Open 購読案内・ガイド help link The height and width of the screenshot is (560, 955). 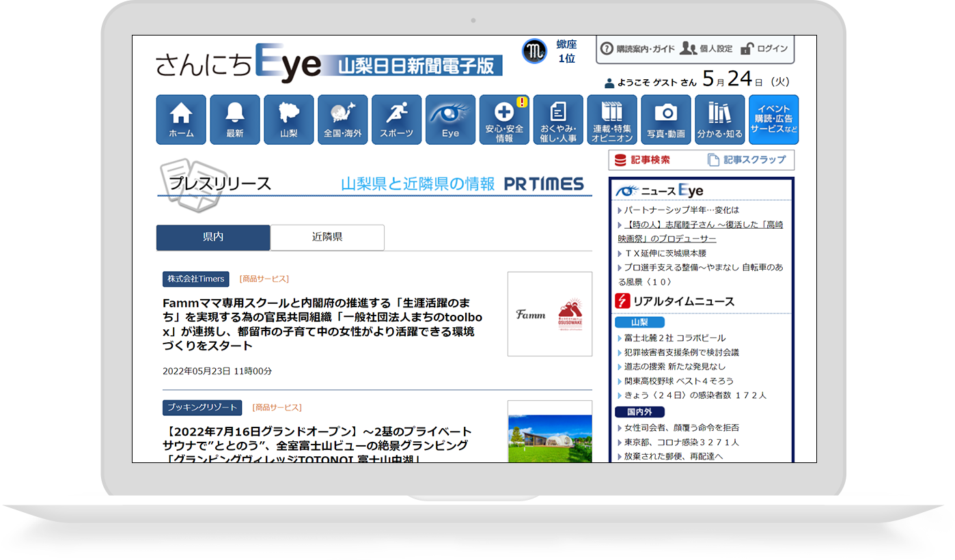click(637, 48)
